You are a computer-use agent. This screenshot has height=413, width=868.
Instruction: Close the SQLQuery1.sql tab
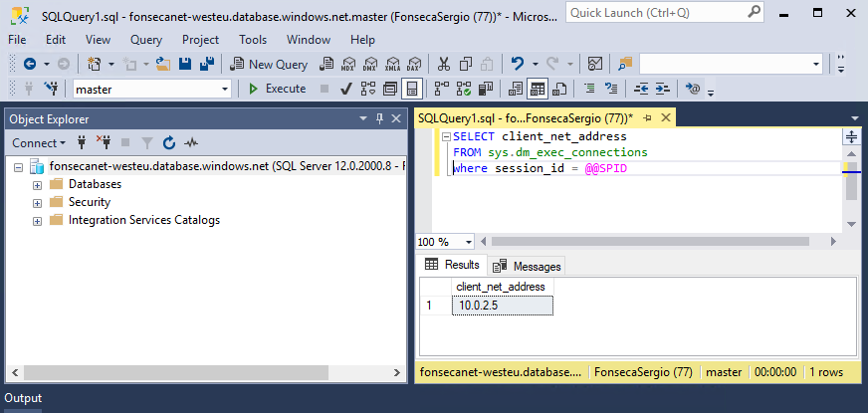tap(666, 117)
